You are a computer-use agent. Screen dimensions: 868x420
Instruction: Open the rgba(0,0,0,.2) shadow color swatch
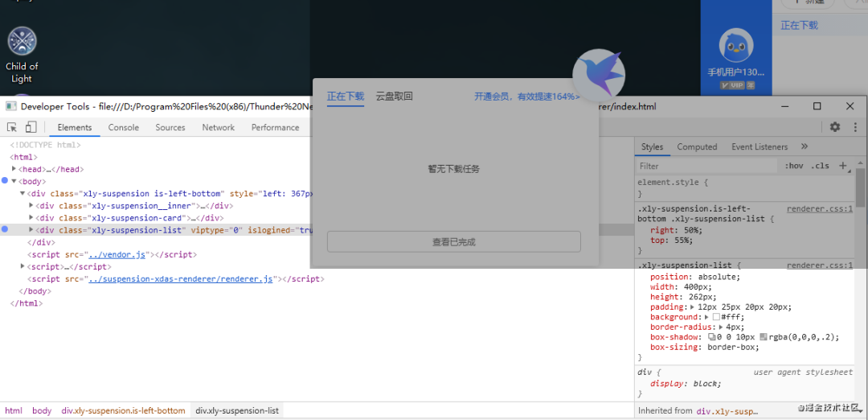[764, 337]
